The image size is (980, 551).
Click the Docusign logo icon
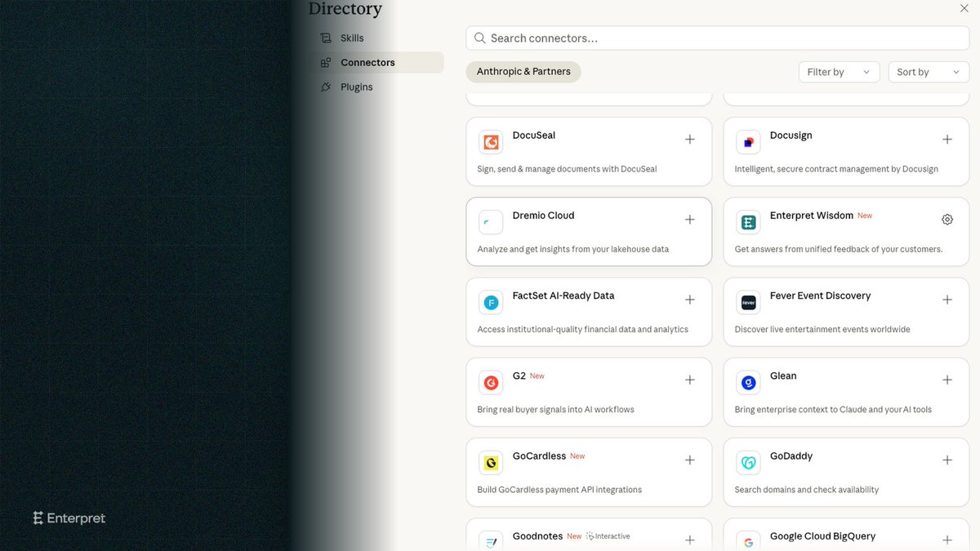748,142
